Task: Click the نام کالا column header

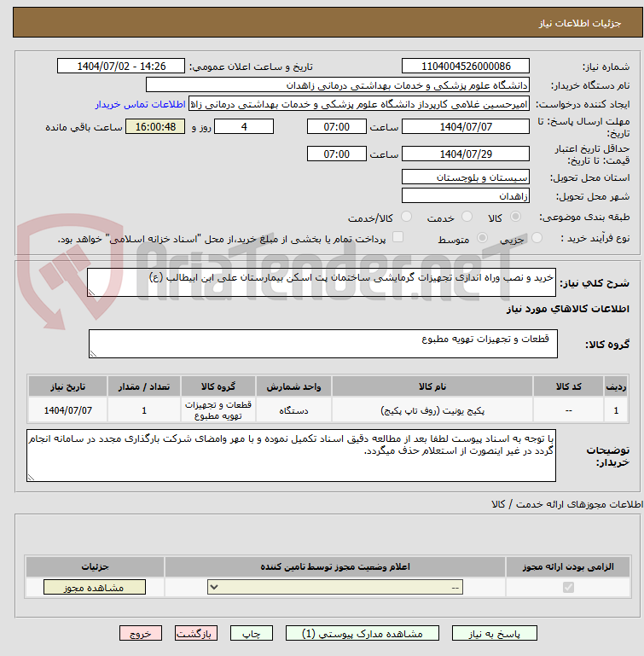Action: tap(432, 386)
